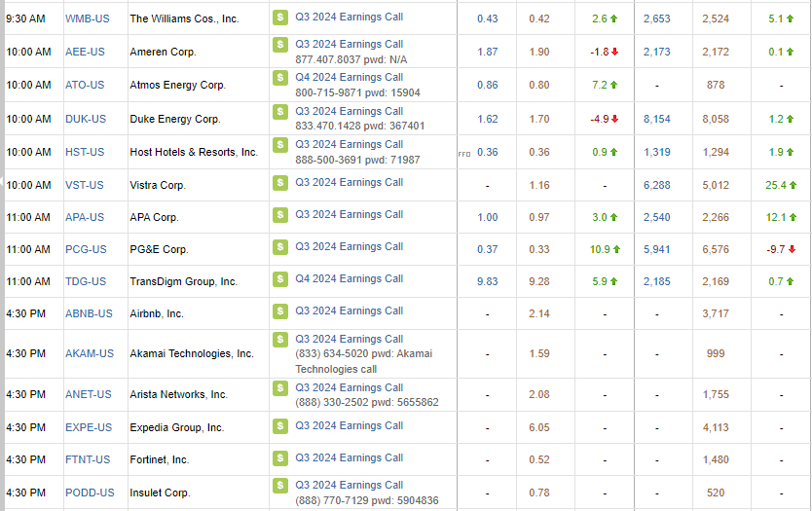Open the PODD-US ticker link
Screen dimensions: 812x511
tap(90, 493)
